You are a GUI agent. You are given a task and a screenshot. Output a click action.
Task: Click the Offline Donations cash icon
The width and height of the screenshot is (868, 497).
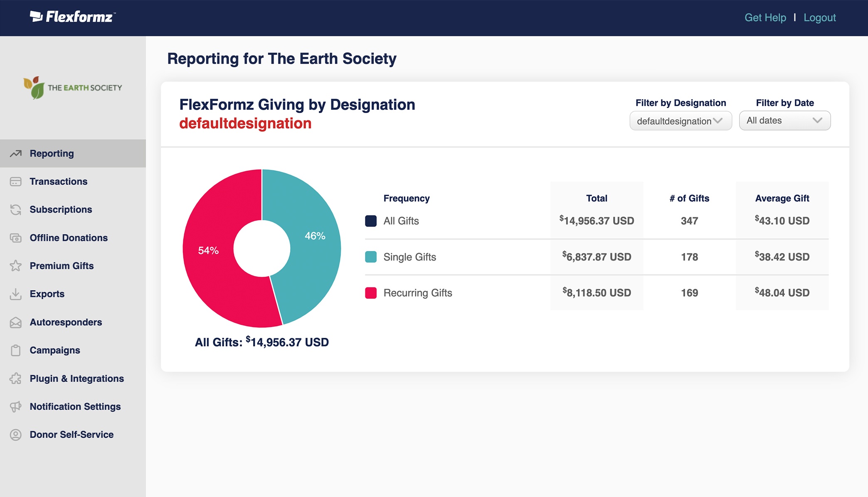[15, 238]
